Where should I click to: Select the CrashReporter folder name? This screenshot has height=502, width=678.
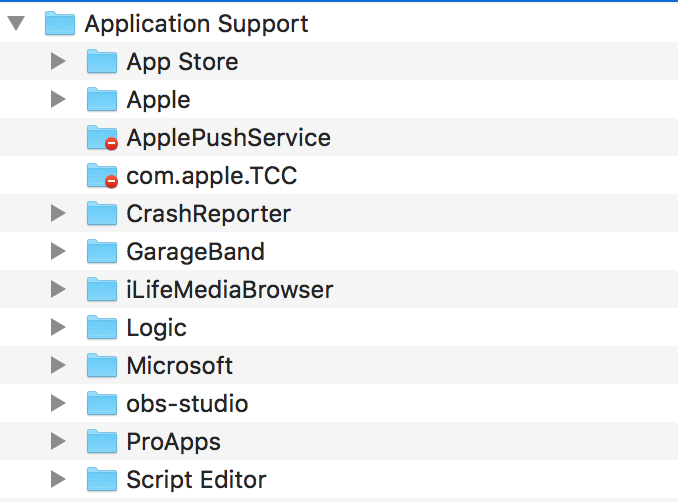208,213
